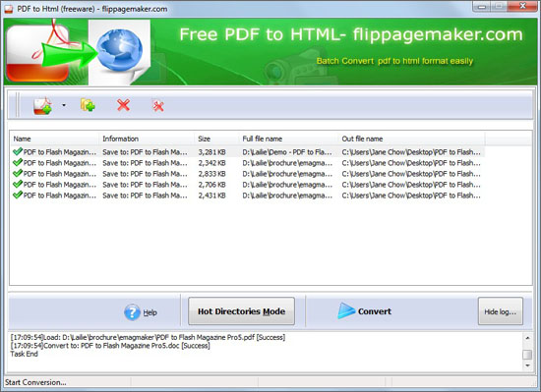Click the clear all files icon
The image size is (541, 392).
click(x=158, y=105)
